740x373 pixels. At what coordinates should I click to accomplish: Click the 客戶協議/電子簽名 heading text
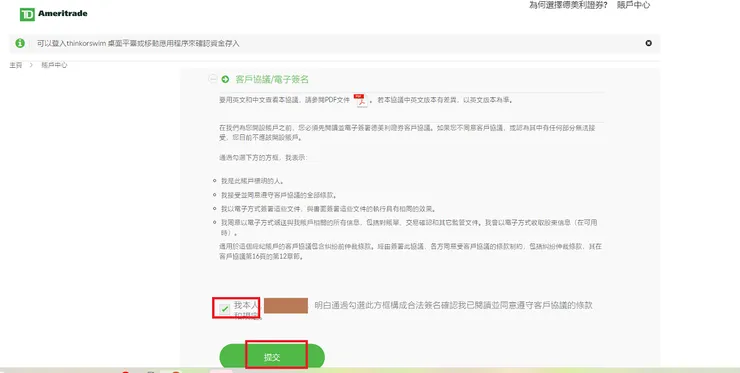[272, 79]
